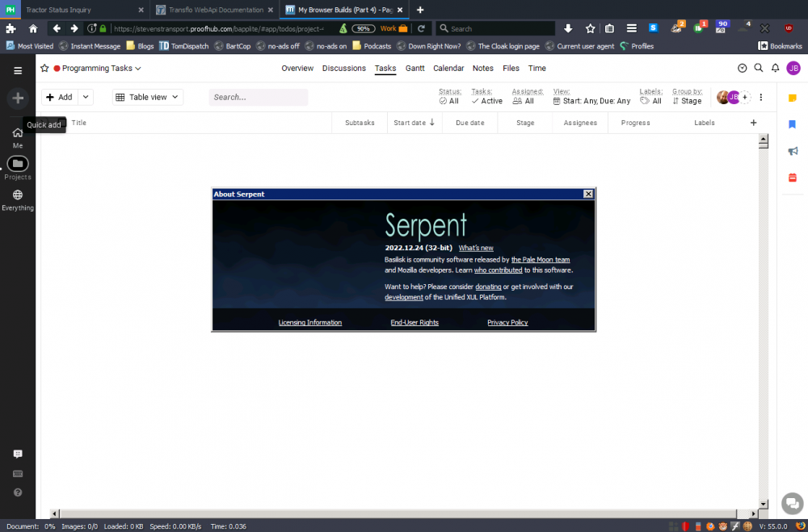The height and width of the screenshot is (532, 808).
Task: Click the Quick add plus button
Action: pyautogui.click(x=18, y=98)
